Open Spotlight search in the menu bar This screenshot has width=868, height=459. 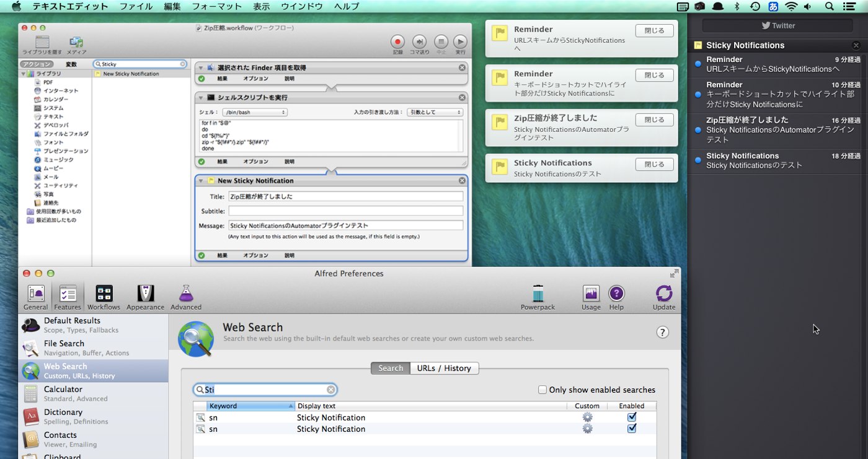coord(830,7)
